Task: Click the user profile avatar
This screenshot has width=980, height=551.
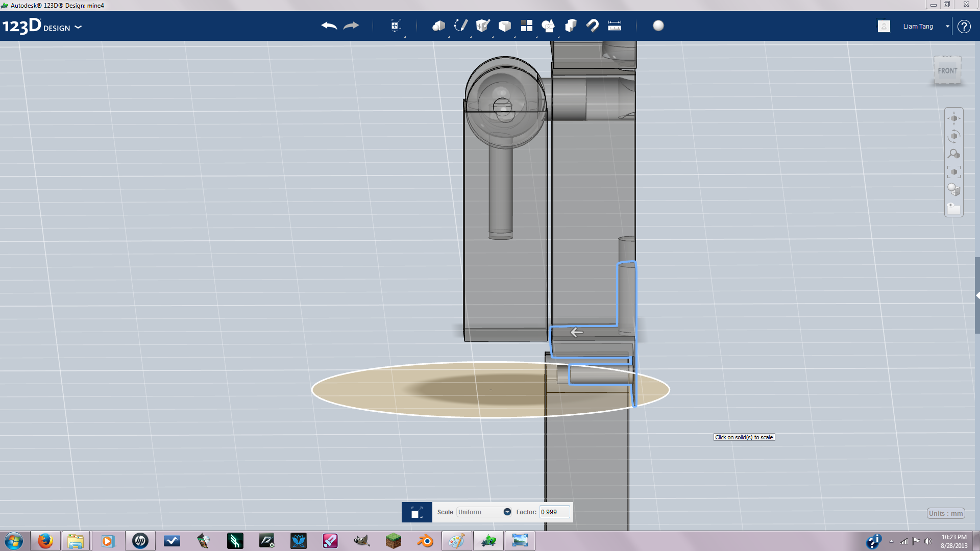Action: (x=884, y=26)
